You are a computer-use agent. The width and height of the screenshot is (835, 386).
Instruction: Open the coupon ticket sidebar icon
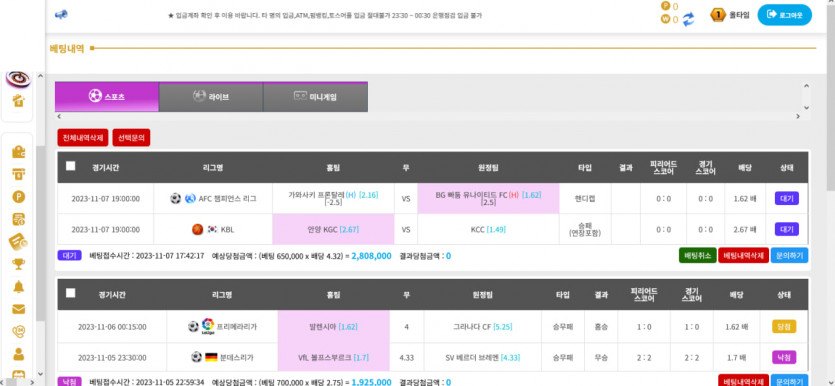coord(19,241)
